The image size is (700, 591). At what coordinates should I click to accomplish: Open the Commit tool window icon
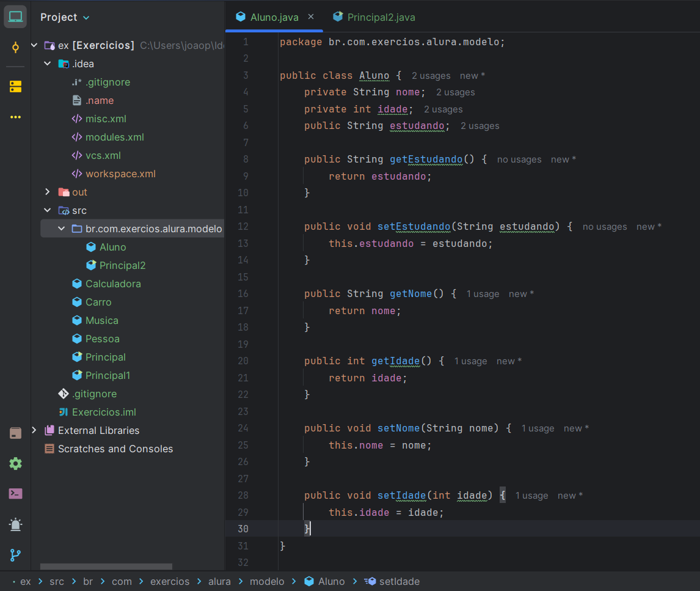click(15, 47)
